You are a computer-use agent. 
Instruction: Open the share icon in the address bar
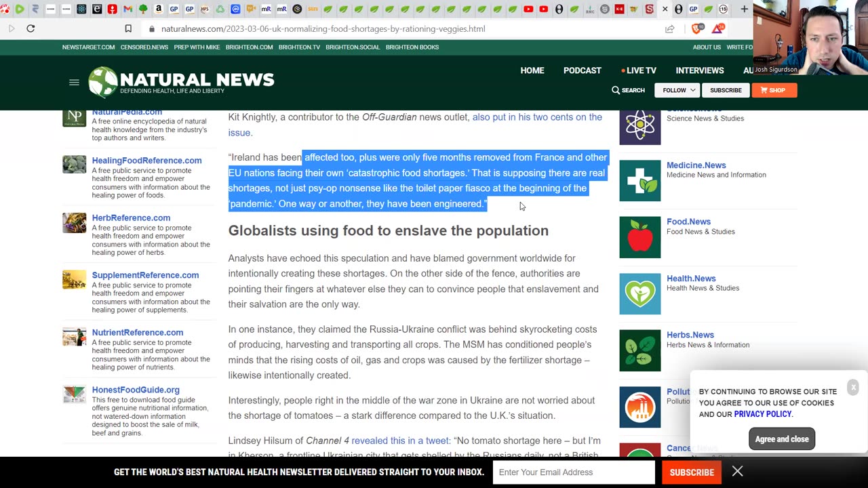[670, 28]
